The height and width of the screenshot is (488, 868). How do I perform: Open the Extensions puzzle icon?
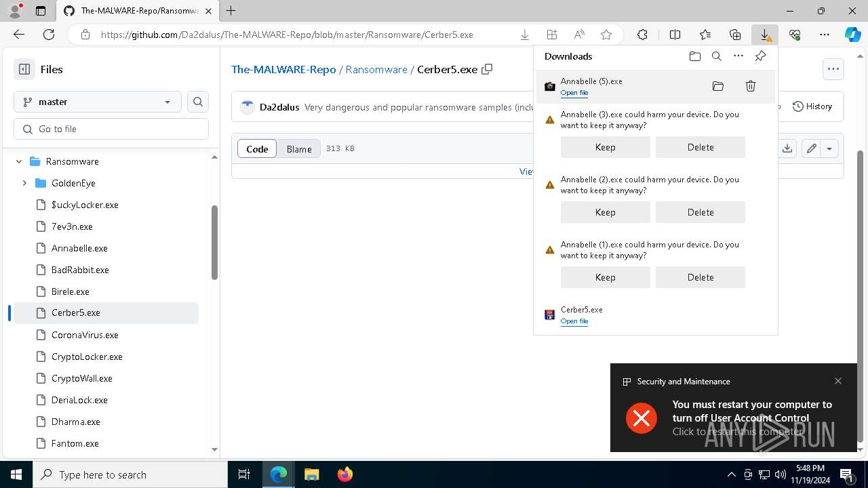[x=642, y=35]
